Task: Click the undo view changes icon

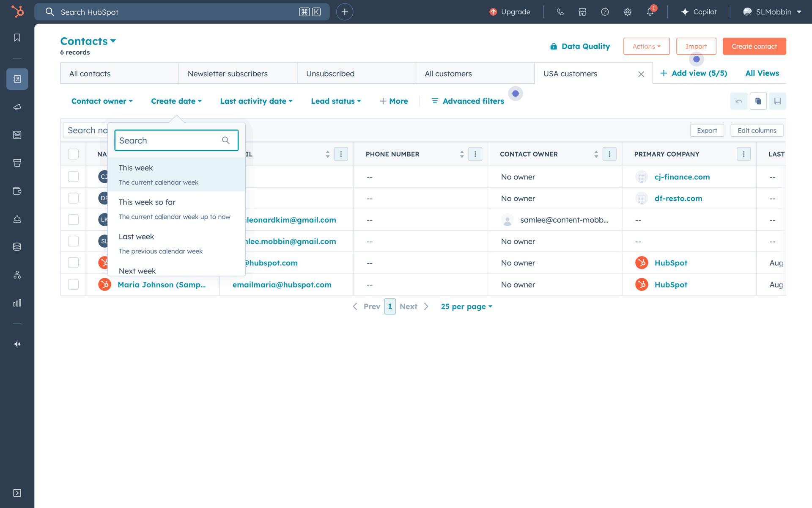Action: tap(739, 101)
